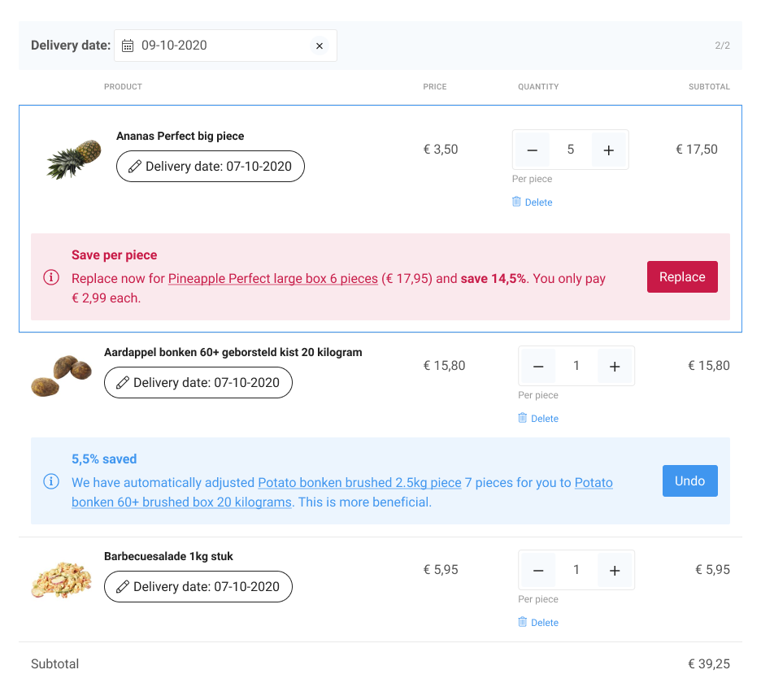This screenshot has height=700, width=761.
Task: Open Potato bonken brushed 2.5kg piece link
Action: 359,482
